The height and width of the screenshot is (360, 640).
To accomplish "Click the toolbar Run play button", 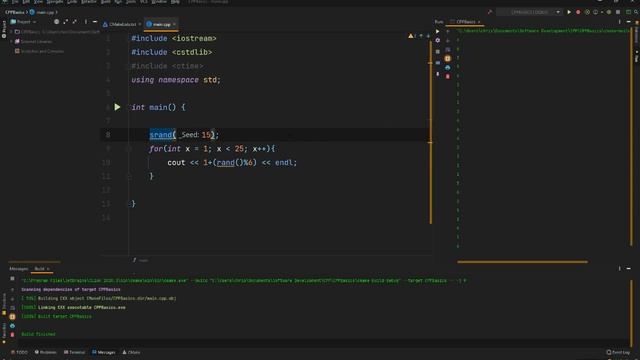I will tap(569, 12).
